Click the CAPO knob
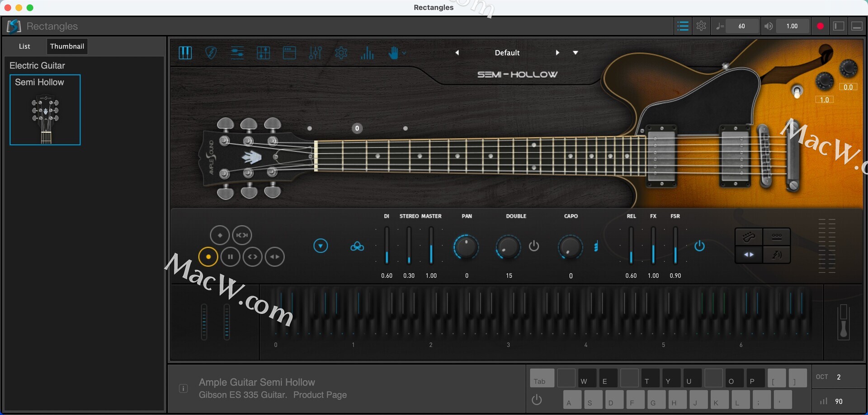 (x=571, y=247)
